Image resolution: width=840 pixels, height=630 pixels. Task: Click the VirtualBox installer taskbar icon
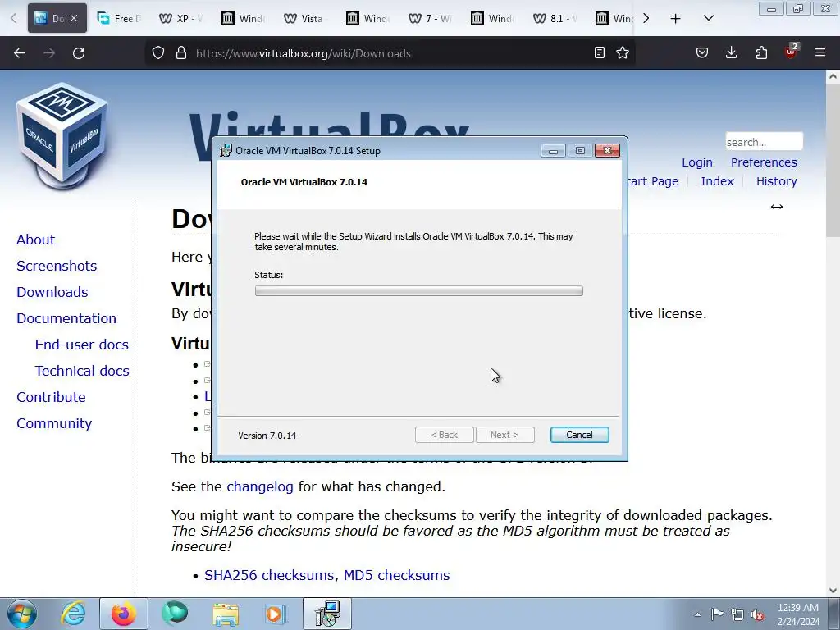(x=327, y=614)
